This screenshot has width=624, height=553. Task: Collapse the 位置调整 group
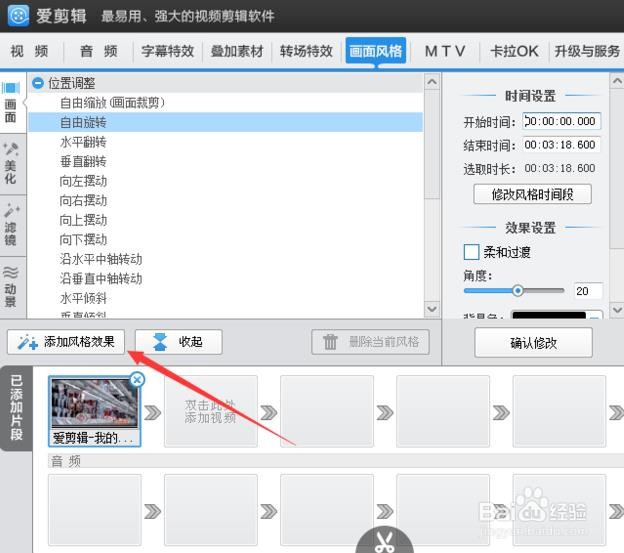pos(38,83)
